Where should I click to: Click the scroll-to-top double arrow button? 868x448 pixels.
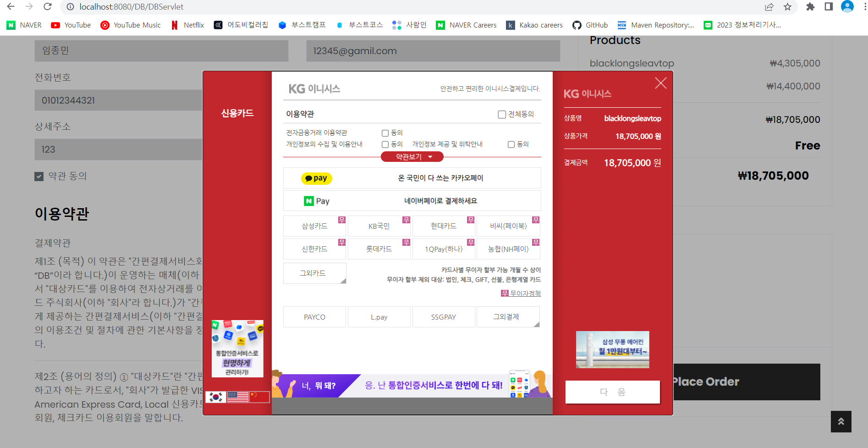click(841, 421)
